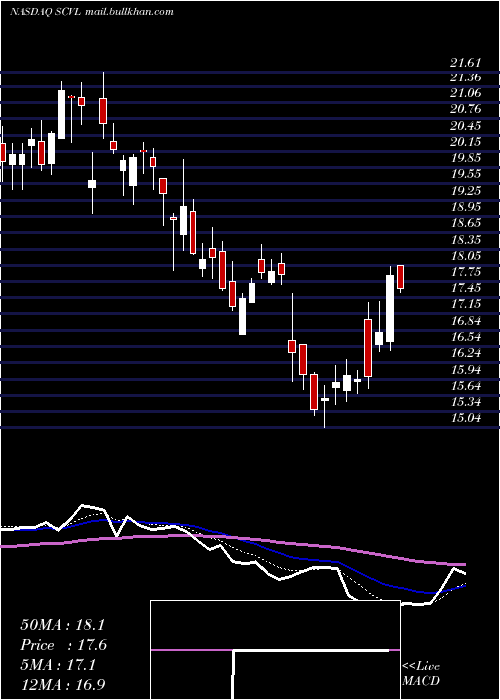Click the NASDAQ SCVL mail.bullkhan.com header text

[x=92, y=12]
